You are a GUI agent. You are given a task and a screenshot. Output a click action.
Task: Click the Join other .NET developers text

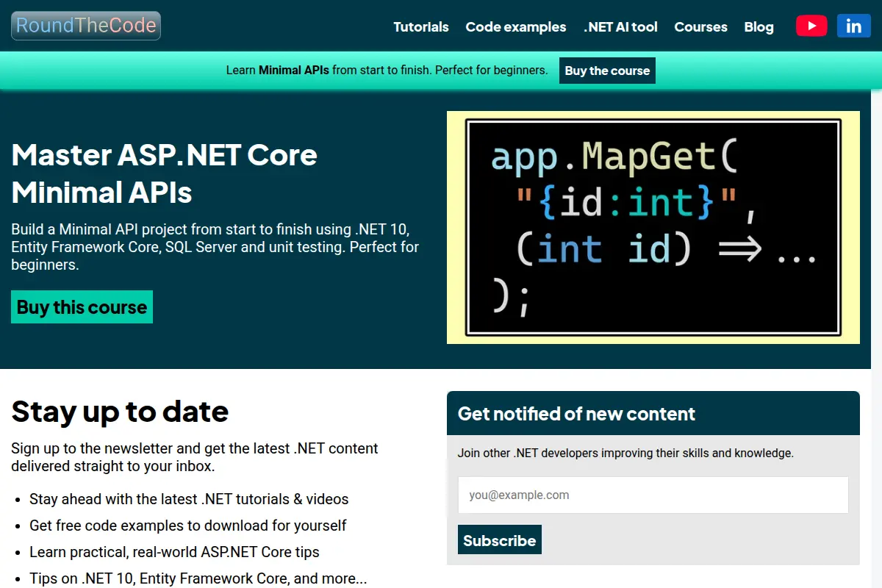tap(625, 453)
